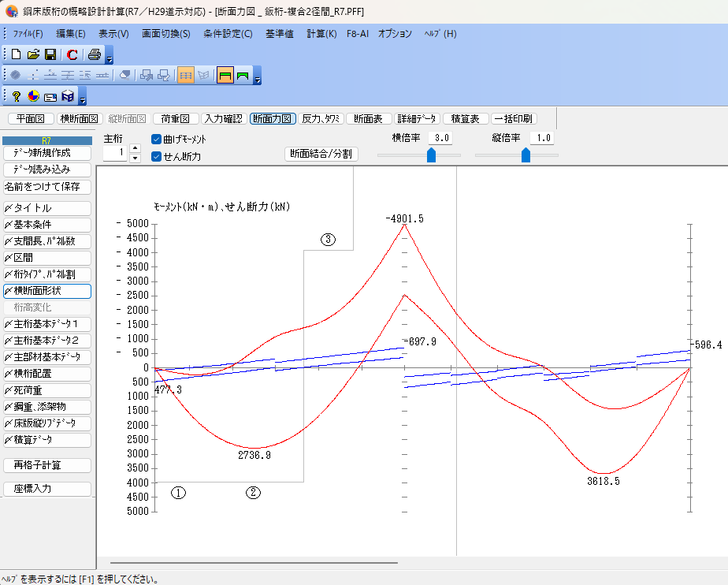Expand the help toolbar overflow arrow

click(x=83, y=97)
